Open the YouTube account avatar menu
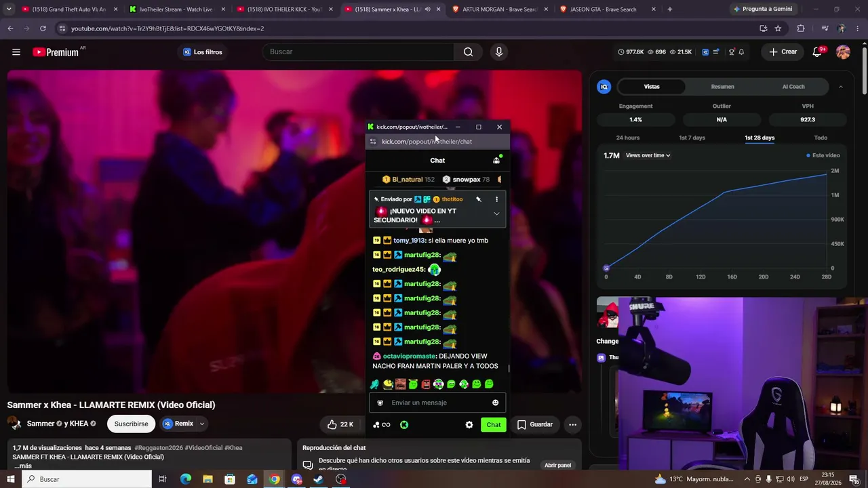868x488 pixels. 843,52
